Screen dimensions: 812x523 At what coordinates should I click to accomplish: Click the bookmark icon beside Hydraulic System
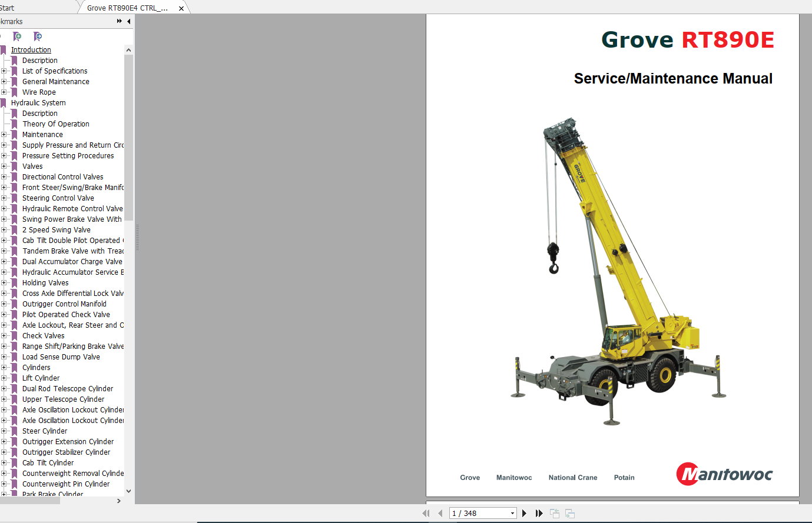click(4, 103)
